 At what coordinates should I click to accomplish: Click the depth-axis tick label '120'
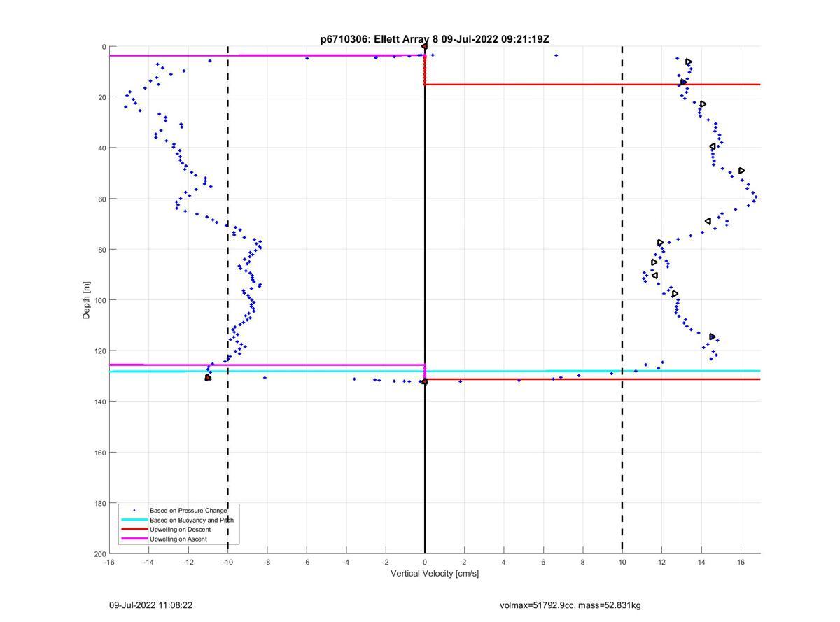[x=100, y=351]
